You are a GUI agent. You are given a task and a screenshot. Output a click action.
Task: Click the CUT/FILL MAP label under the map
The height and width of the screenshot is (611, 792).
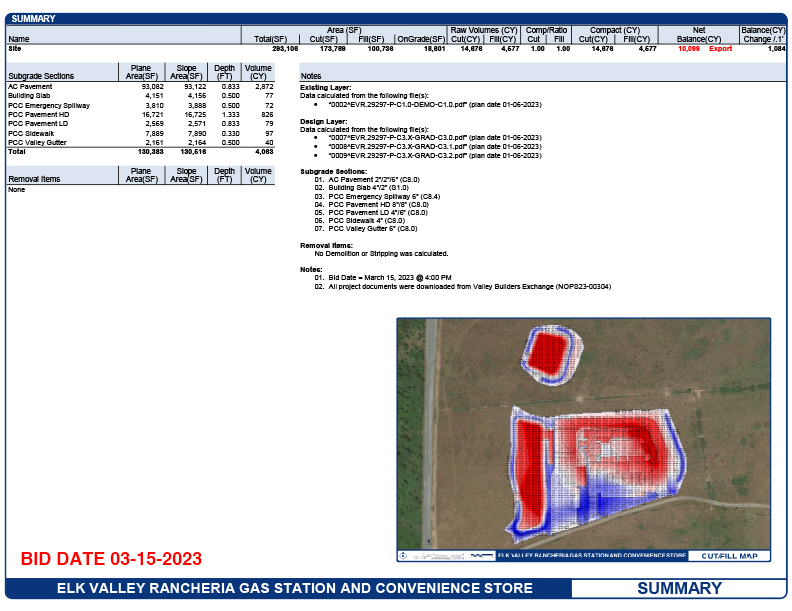pyautogui.click(x=729, y=555)
